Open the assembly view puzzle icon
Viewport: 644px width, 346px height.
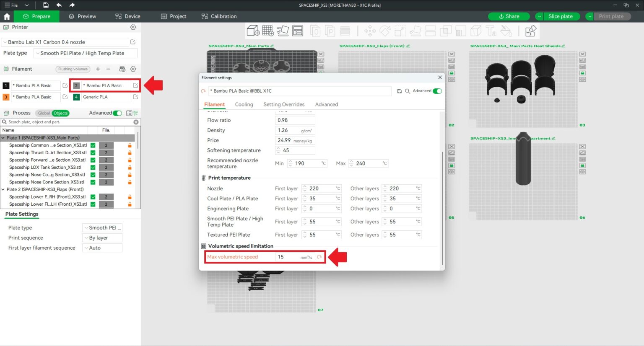point(530,31)
